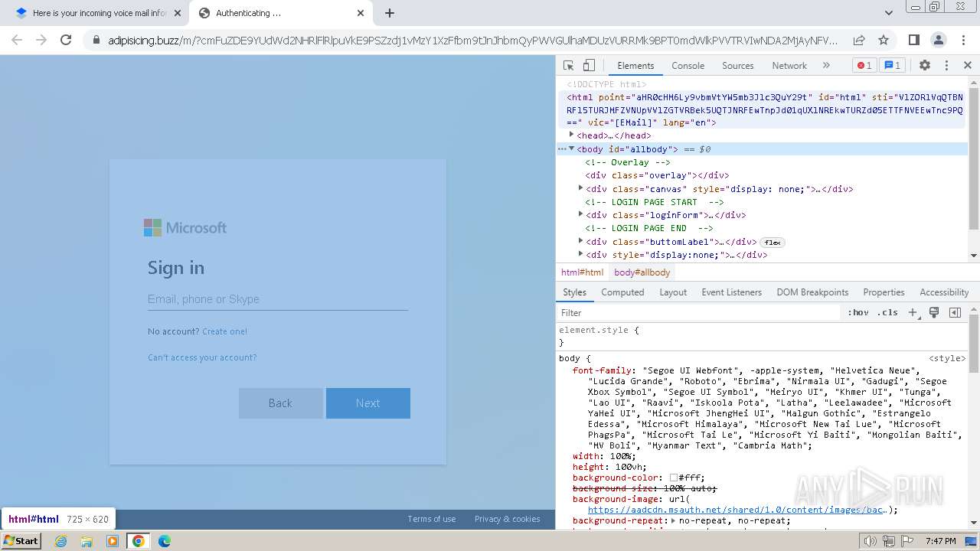Open the DevTools settings gear
The image size is (980, 551).
pos(925,66)
